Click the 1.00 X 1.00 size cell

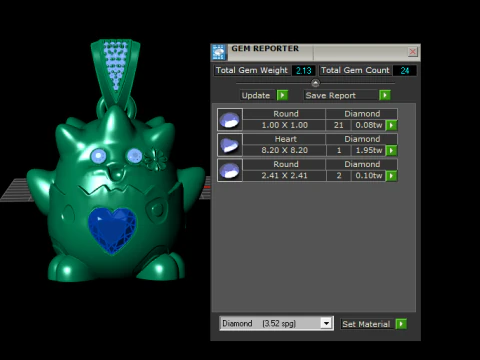[284, 125]
